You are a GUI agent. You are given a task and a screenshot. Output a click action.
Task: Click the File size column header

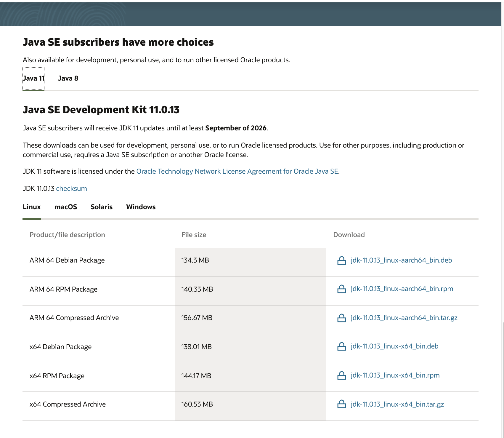[194, 235]
